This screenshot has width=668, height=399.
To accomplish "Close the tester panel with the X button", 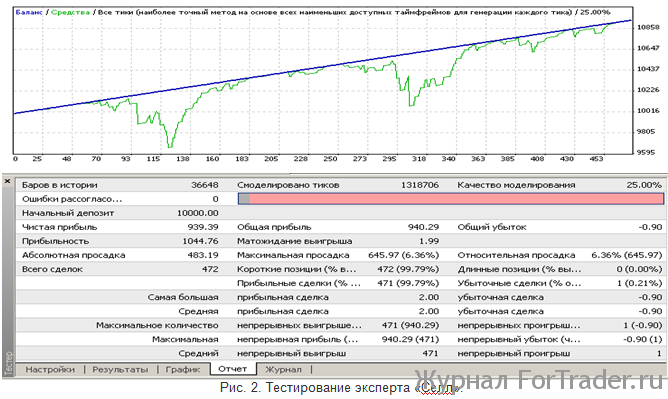I will click(7, 181).
